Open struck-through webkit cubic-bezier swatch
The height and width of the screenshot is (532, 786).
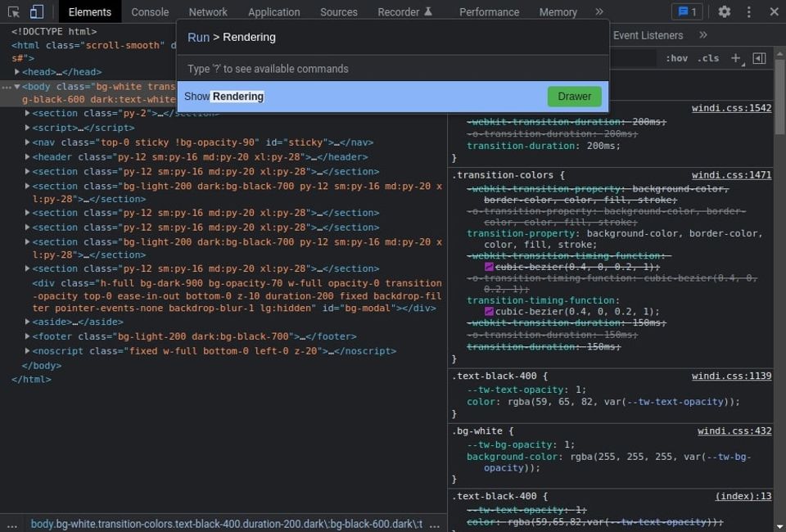(490, 267)
